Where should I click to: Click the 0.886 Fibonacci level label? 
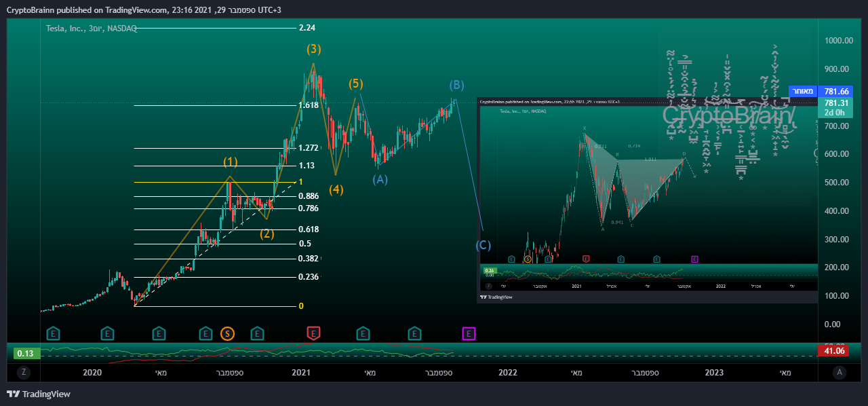tap(309, 196)
